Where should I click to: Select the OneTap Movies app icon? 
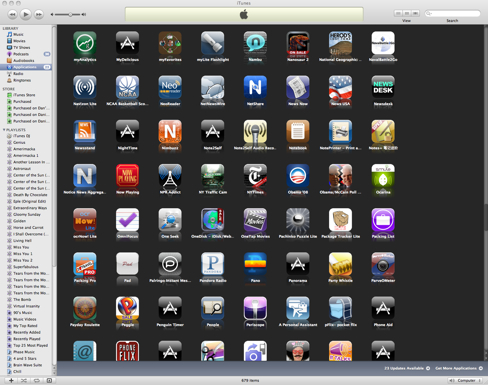255,220
